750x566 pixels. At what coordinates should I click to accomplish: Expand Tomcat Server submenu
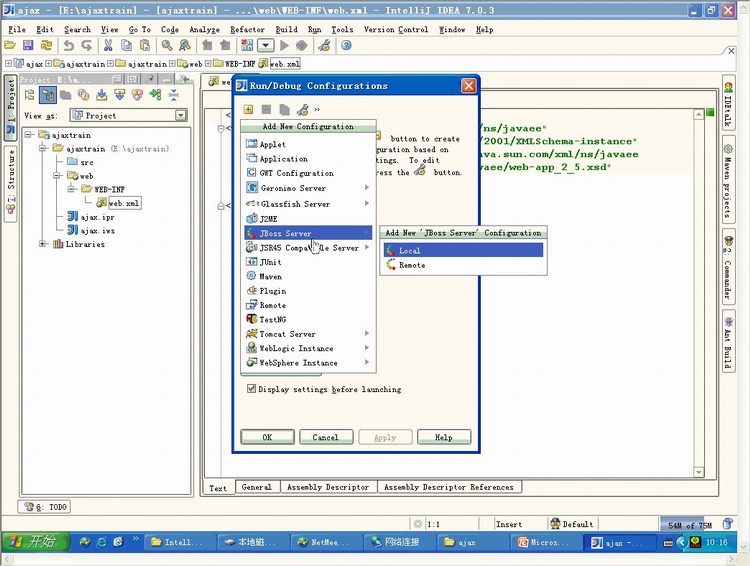point(308,333)
